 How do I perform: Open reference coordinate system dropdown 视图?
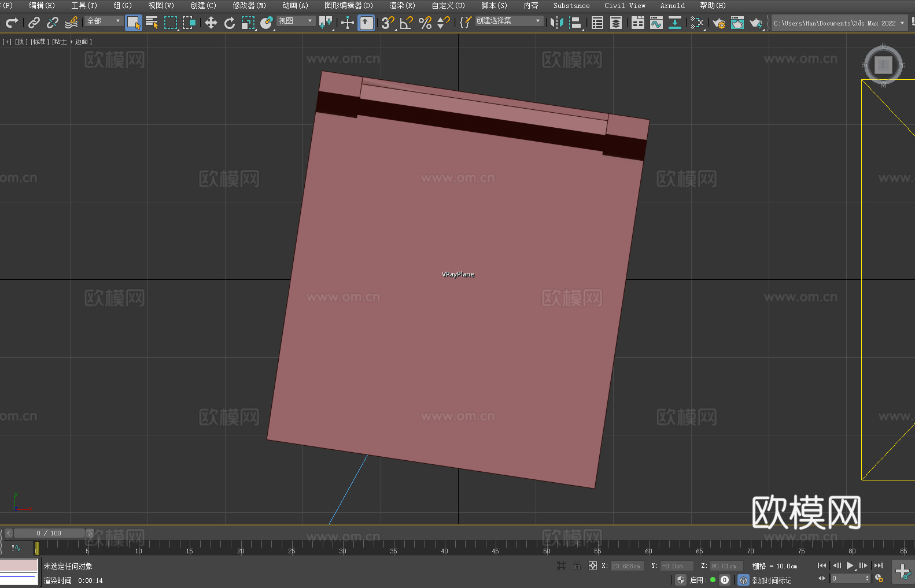point(296,21)
